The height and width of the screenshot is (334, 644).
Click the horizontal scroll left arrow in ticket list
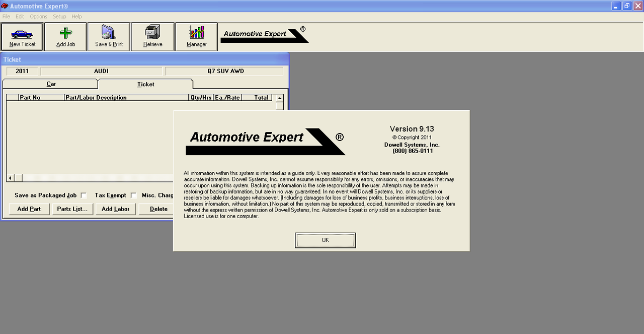10,178
